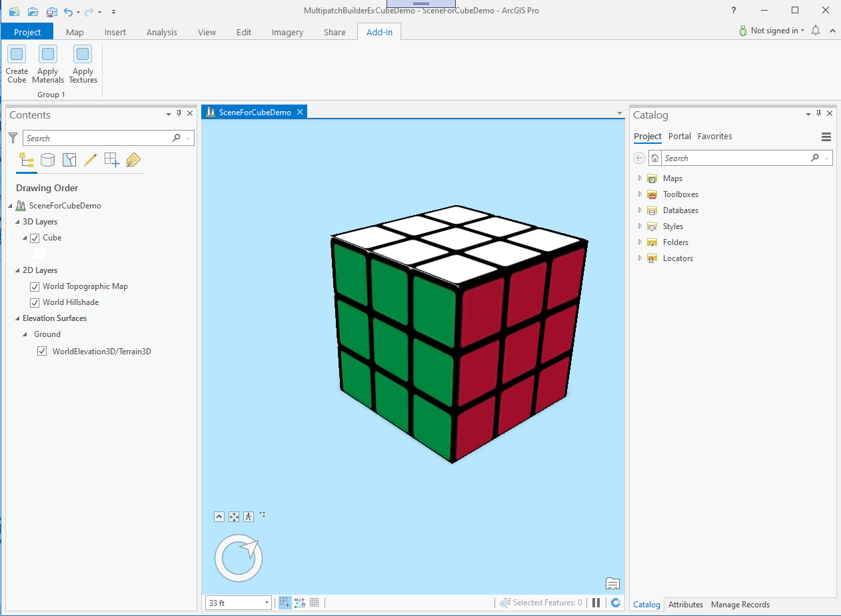
Task: Refresh the scene view with spinner icon
Action: pos(615,602)
